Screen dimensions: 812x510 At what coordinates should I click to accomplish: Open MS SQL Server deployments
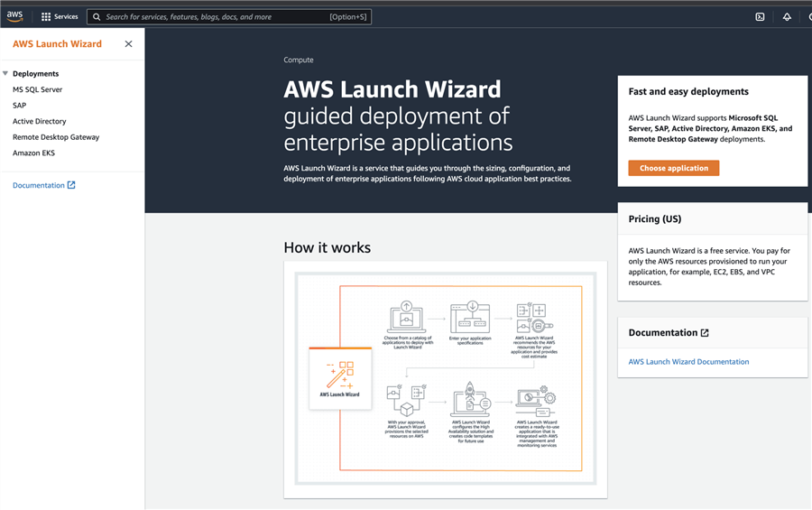click(37, 89)
